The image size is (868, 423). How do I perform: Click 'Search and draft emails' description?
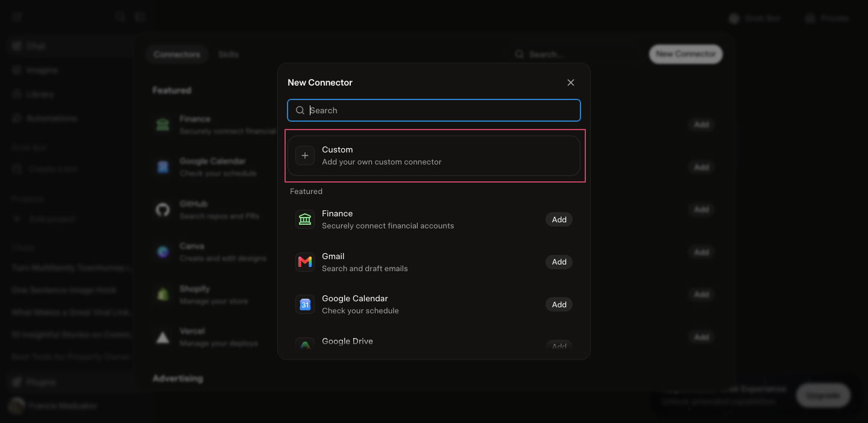click(365, 269)
